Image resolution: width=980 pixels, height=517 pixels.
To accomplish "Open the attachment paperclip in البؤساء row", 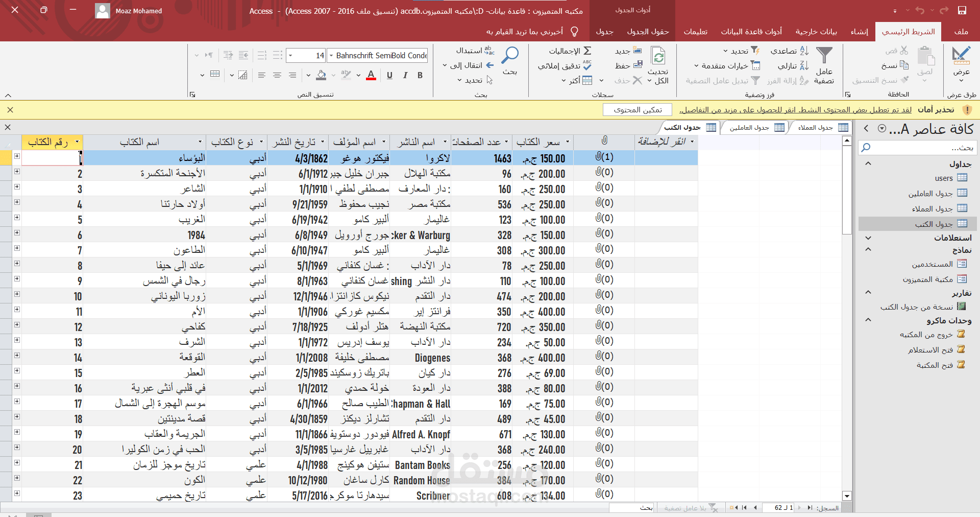I will coord(604,157).
